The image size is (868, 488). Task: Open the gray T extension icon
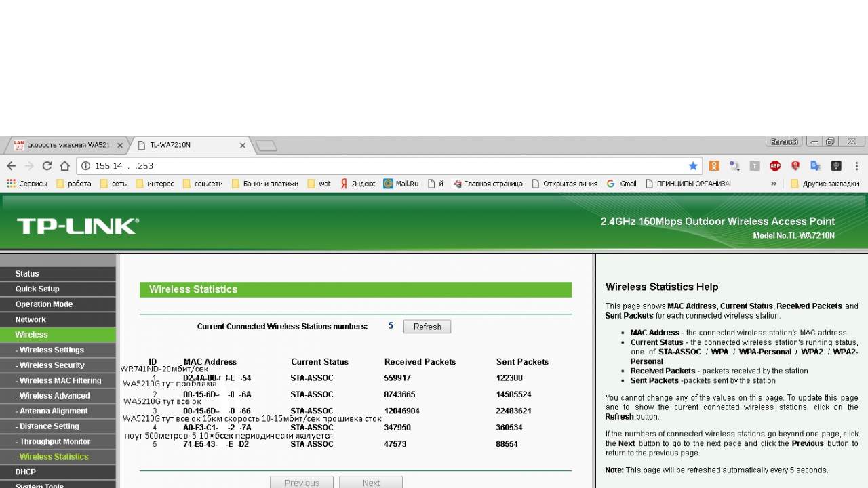(755, 166)
